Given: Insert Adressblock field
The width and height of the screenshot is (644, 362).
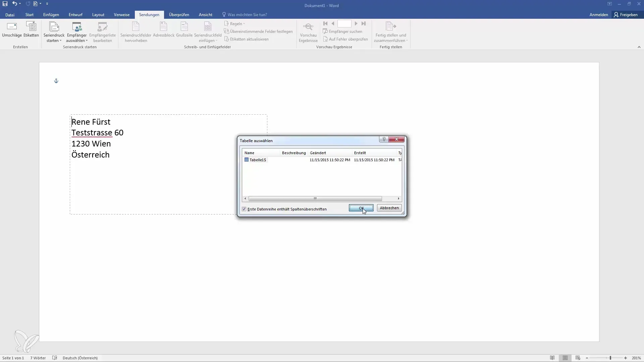Looking at the screenshot, I should coord(164,29).
